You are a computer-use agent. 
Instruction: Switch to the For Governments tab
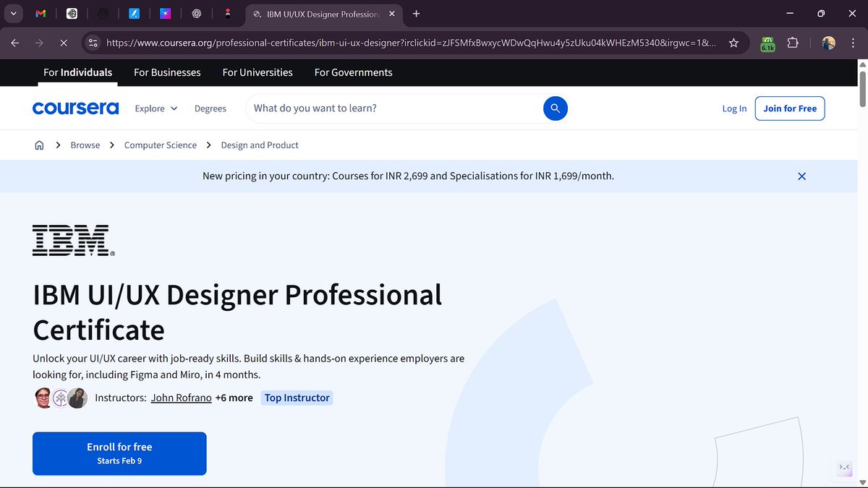point(353,72)
